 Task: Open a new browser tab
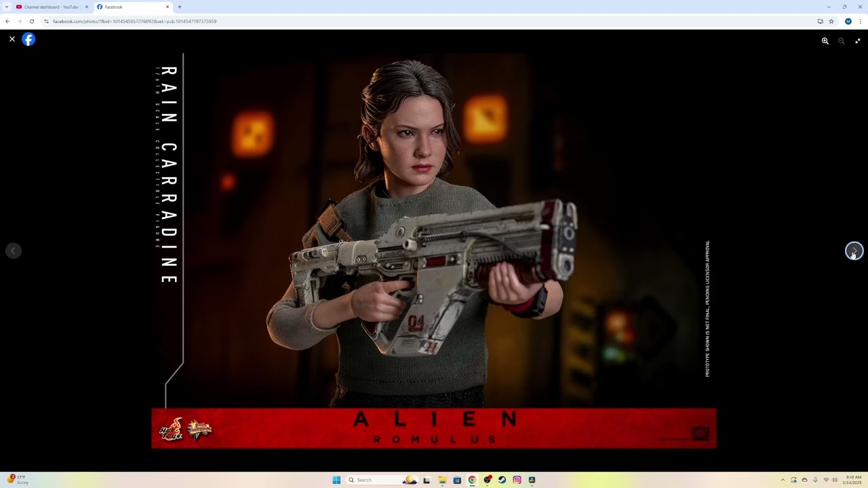(180, 7)
